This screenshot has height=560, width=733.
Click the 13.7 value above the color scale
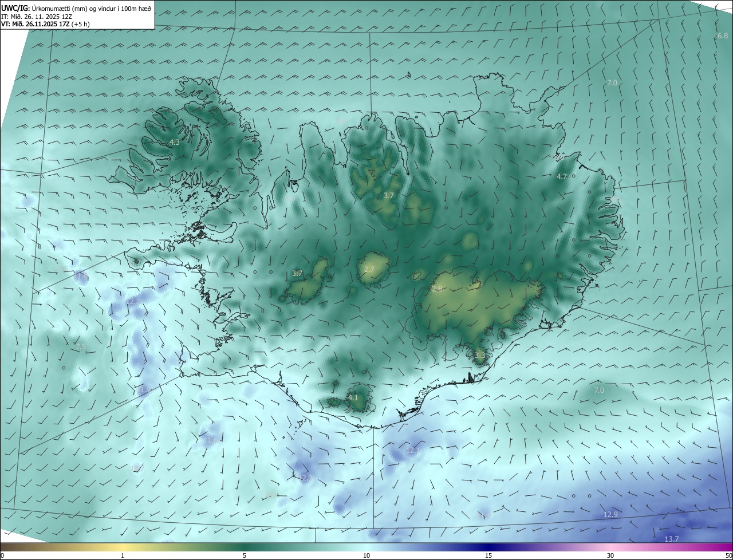(x=672, y=539)
